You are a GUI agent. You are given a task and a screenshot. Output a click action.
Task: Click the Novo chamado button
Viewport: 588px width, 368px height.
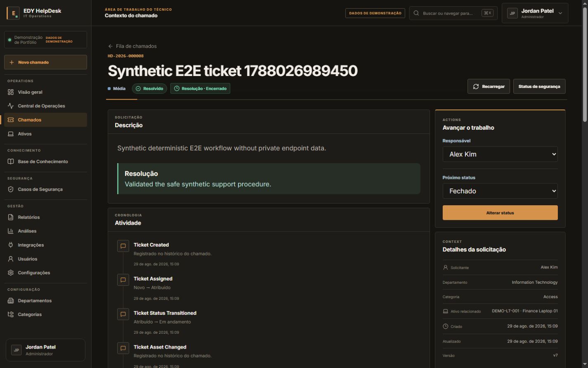point(45,62)
